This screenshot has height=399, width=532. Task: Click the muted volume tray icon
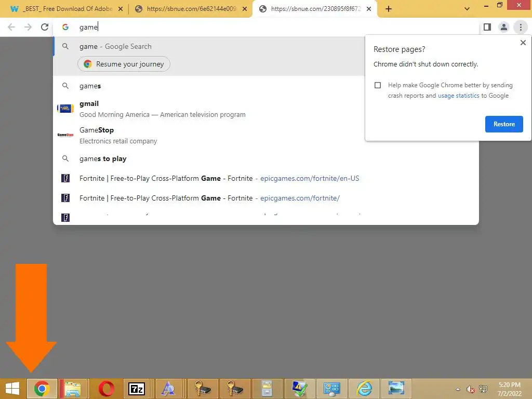click(471, 389)
